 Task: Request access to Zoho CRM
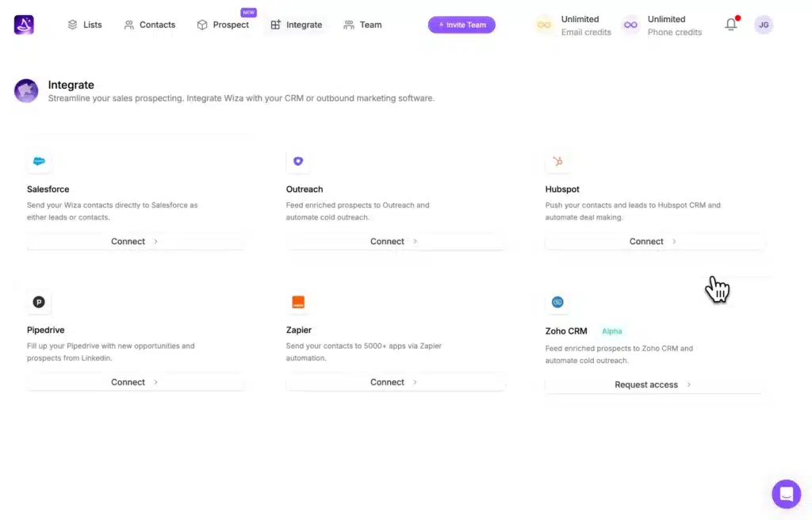[653, 384]
